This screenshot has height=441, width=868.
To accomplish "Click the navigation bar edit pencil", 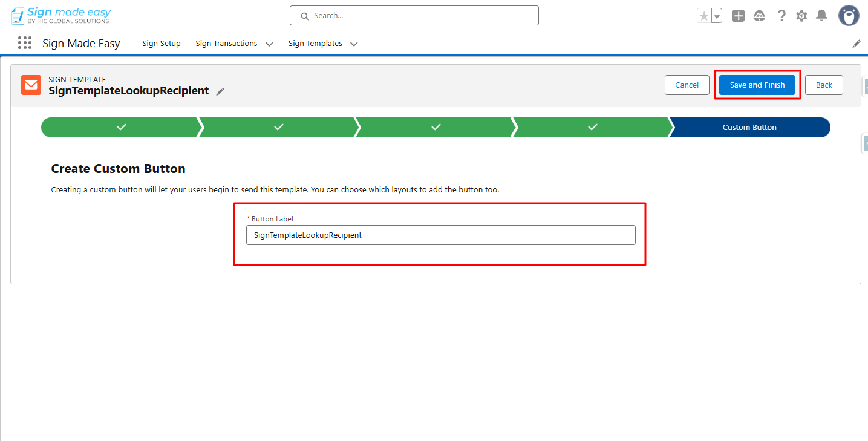I will (x=857, y=44).
